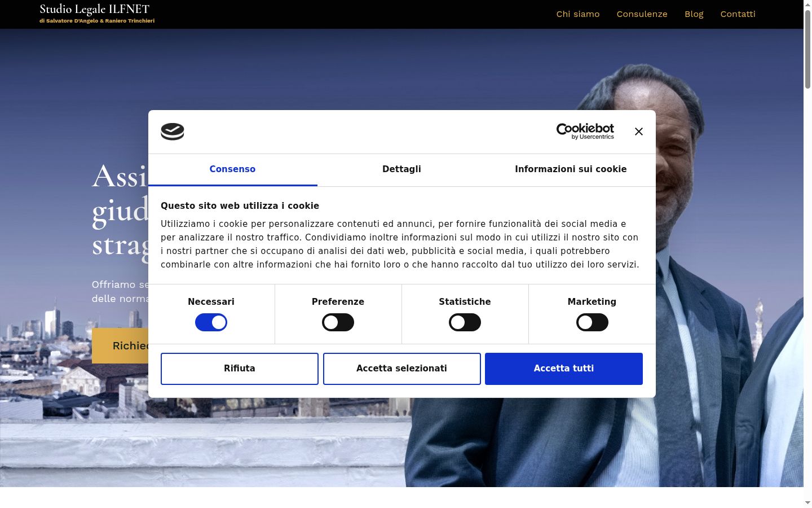
Task: Select the Consenso tab
Action: [232, 169]
